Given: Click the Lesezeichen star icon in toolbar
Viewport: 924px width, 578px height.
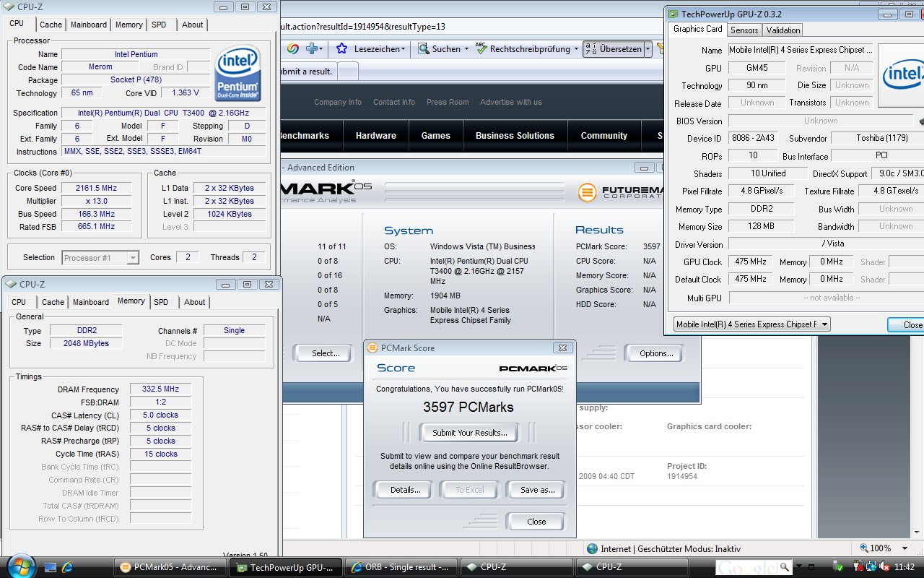Looking at the screenshot, I should click(x=342, y=49).
